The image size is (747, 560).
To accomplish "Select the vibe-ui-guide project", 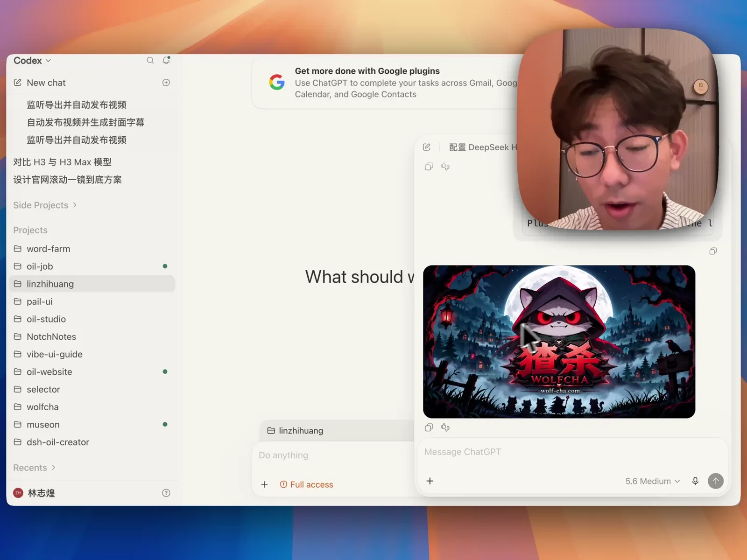I will pos(92,354).
